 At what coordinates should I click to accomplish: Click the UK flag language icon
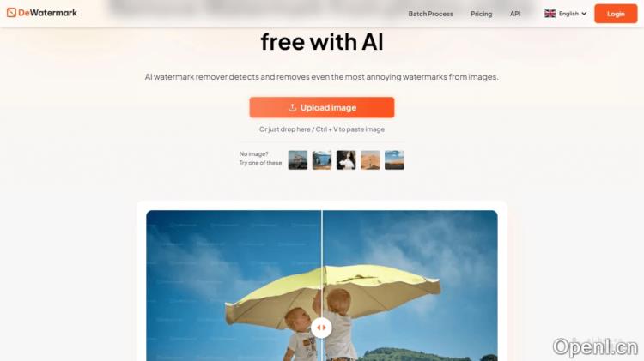pos(550,14)
